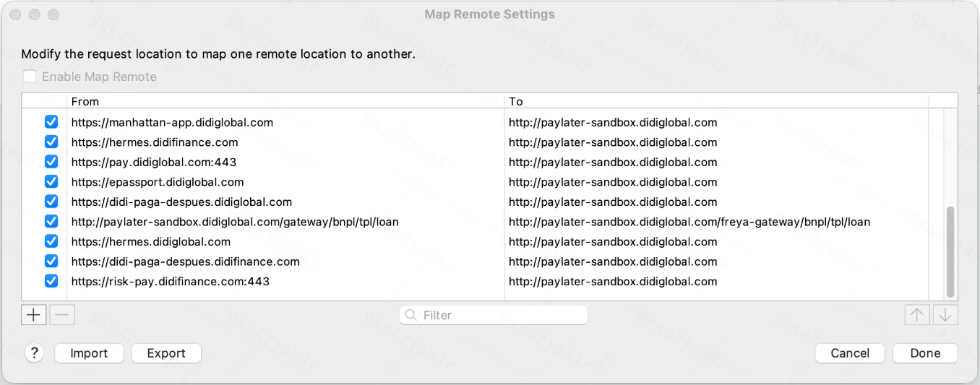
Task: Disable the risk-pay.didifinance.com:443 mapping
Action: point(51,281)
